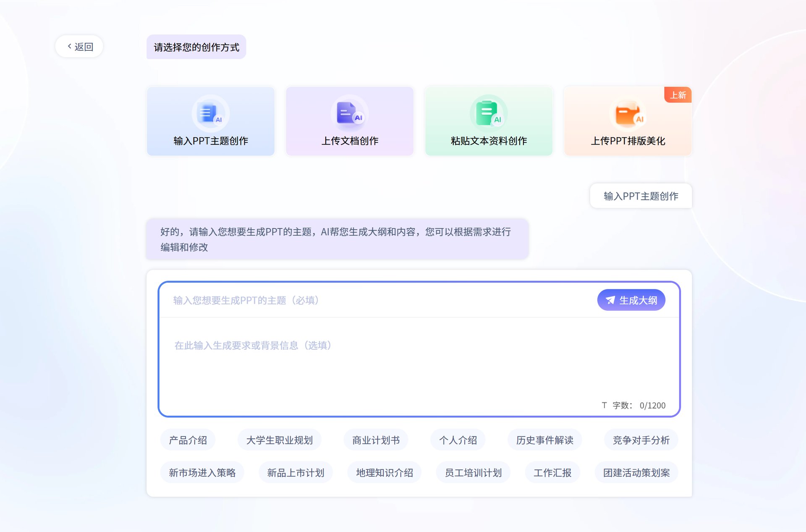The width and height of the screenshot is (806, 532).
Task: Focus the PPT主题 required input field
Action: click(x=378, y=300)
